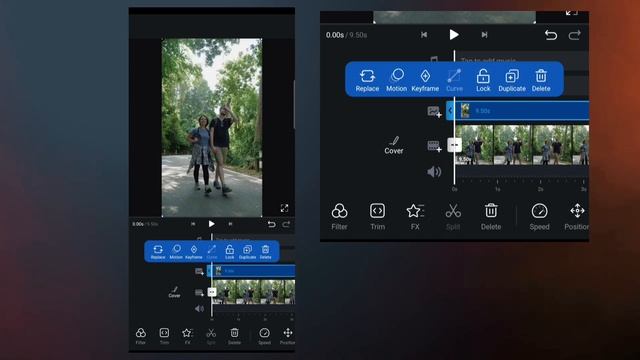Screen dimensions: 640x360
Task: Open Position in the enlarged bottom toolbar
Action: tap(576, 217)
